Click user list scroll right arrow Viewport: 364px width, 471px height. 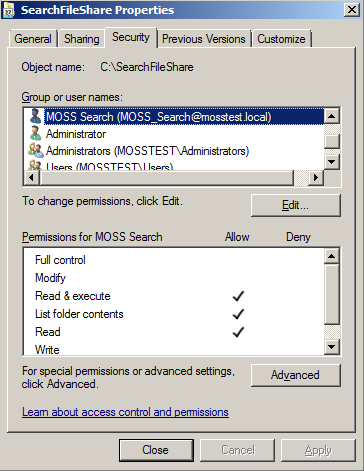pos(316,177)
